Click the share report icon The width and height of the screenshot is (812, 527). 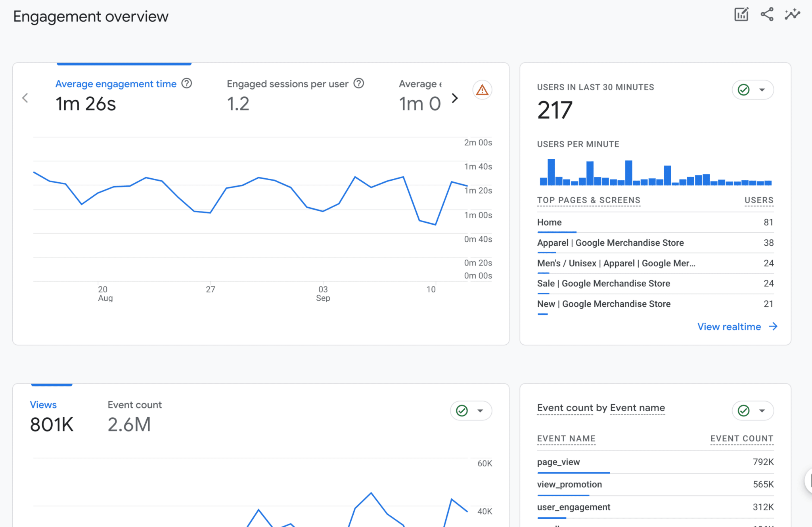click(766, 14)
